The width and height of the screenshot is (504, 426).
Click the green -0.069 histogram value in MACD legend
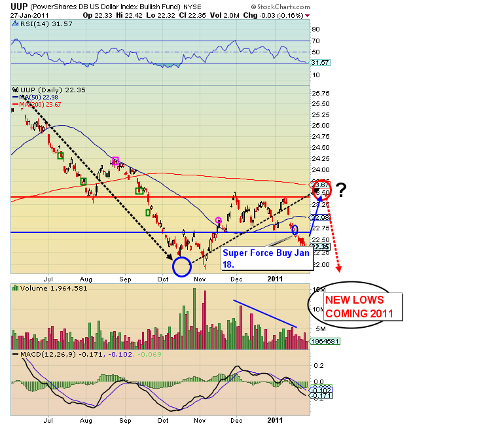click(149, 355)
